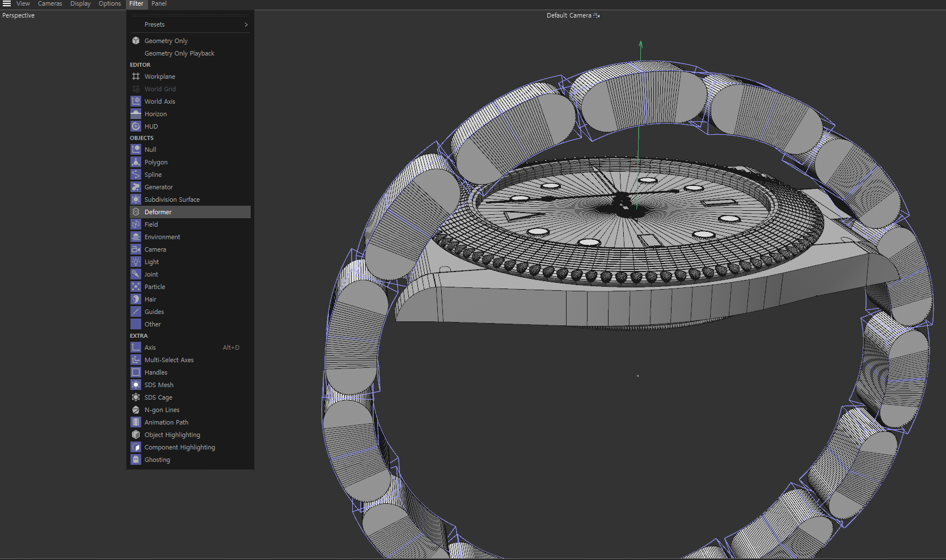Close the open Filter menu tab
Screen dimensions: 946x560
(136, 3)
